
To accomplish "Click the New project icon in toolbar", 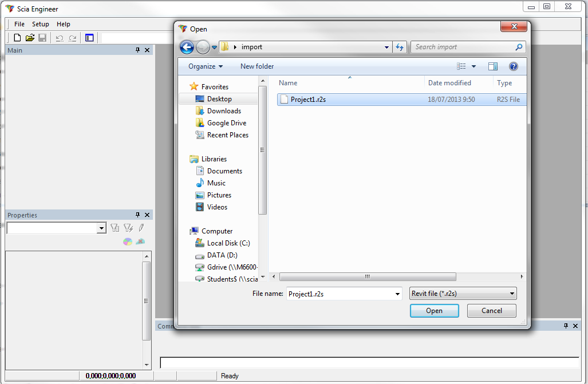I will click(x=17, y=38).
